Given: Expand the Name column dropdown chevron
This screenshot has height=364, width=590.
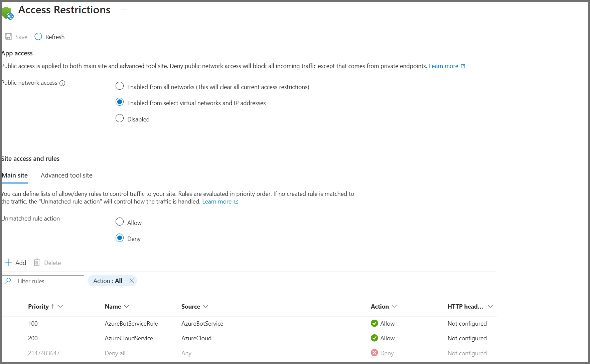Looking at the screenshot, I should [127, 306].
